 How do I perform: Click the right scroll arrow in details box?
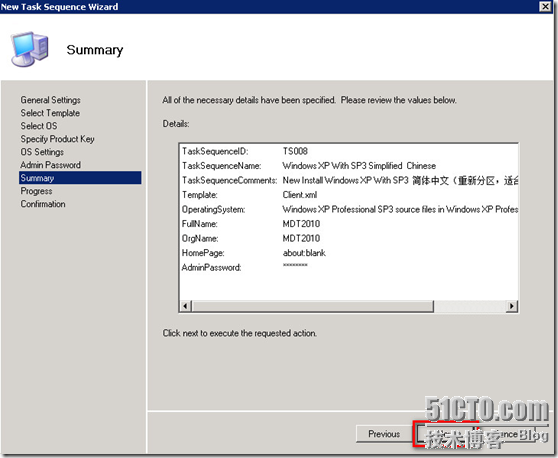512,306
